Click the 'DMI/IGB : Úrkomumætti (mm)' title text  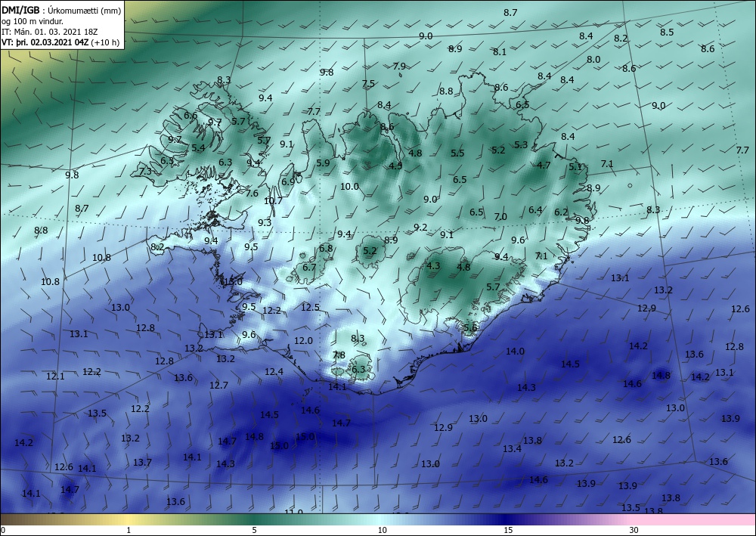point(61,11)
